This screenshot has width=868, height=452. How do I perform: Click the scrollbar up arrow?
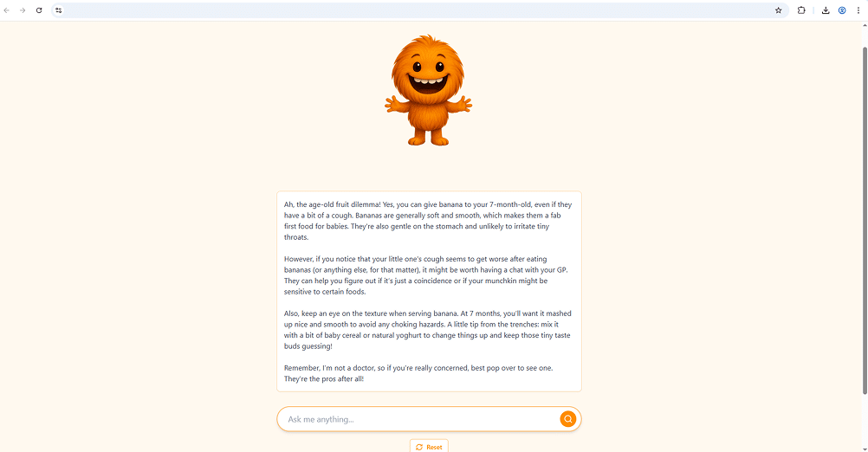point(865,25)
